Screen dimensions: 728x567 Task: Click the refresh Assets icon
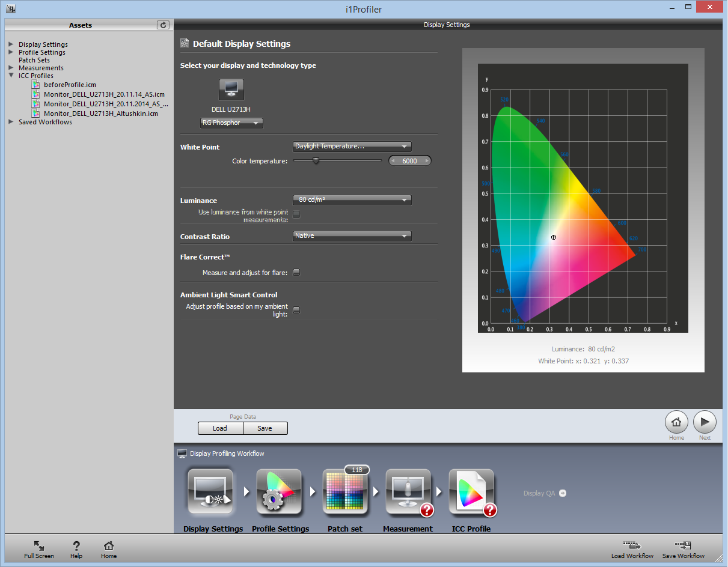[163, 25]
